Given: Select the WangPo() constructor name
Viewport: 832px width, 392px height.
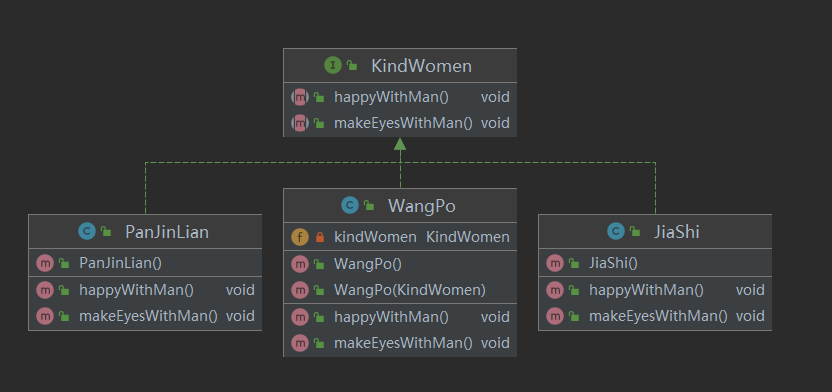Looking at the screenshot, I should [368, 263].
